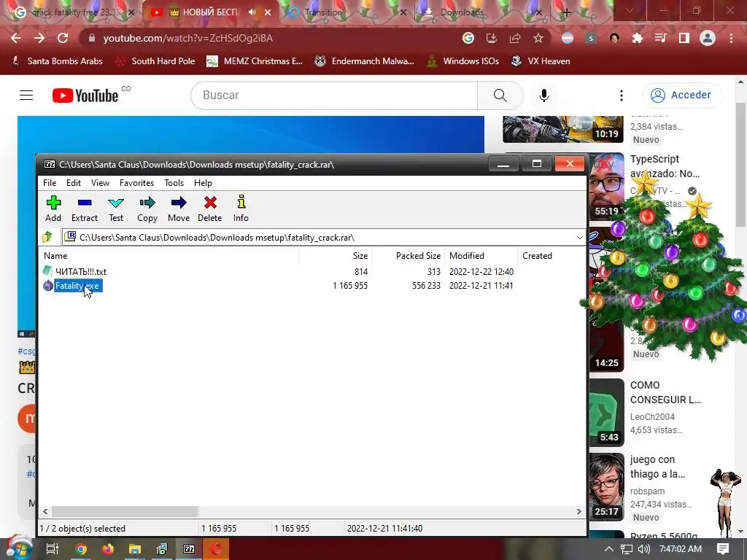
Task: Expand the 7-Zip address path dropdown
Action: [x=579, y=237]
